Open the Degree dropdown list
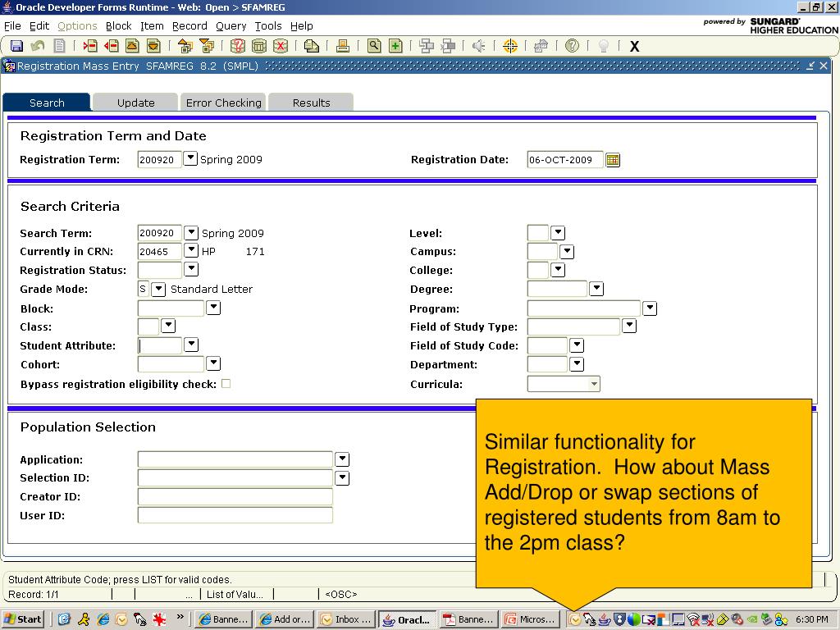840x630 pixels. 596,289
